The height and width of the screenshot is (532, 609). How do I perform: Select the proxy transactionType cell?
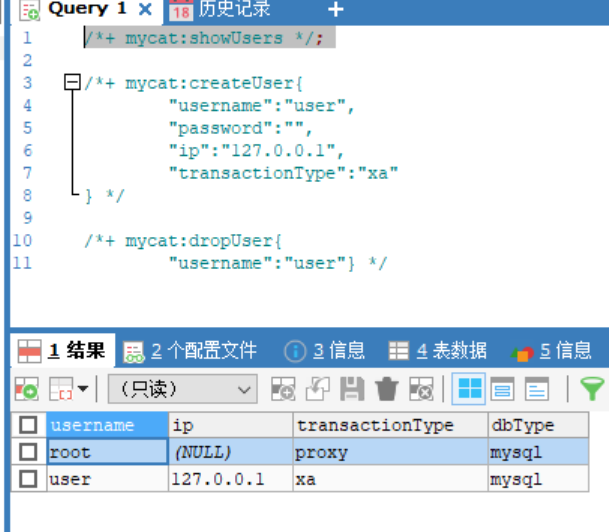coord(391,452)
